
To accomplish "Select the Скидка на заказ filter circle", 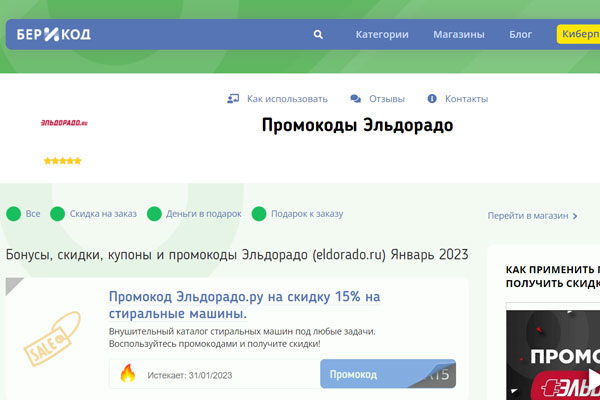I will pyautogui.click(x=57, y=214).
